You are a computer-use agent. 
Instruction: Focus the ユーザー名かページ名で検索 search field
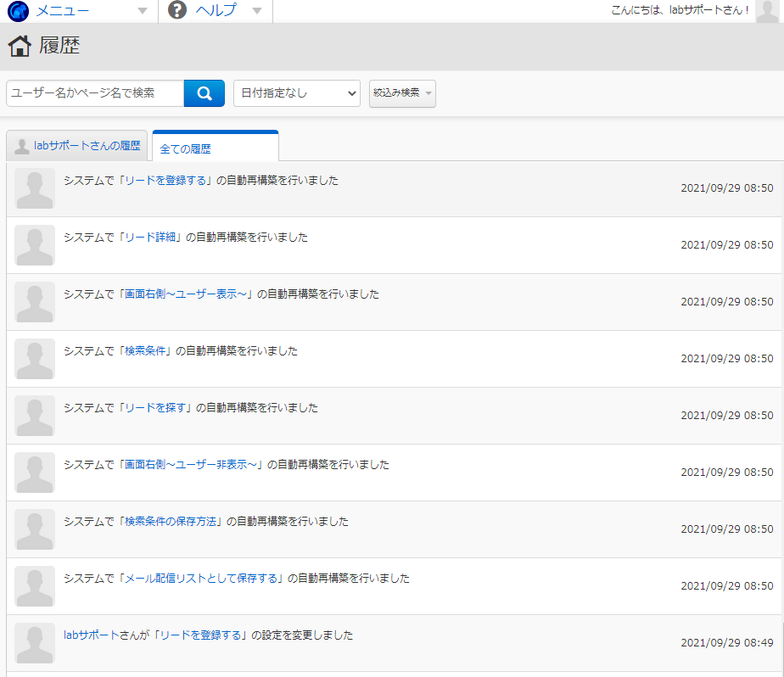point(95,93)
